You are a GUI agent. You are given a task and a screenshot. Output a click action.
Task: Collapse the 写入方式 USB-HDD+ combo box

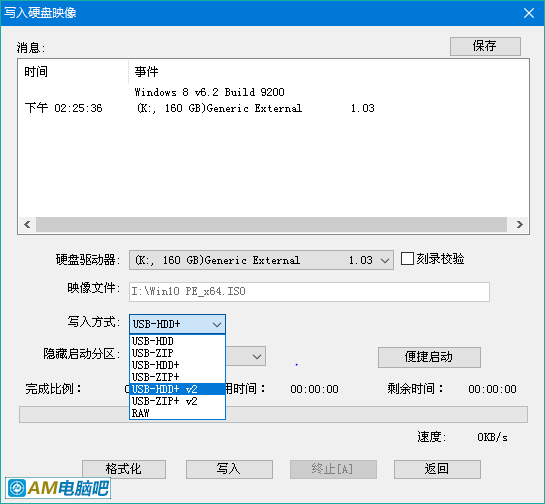177,324
